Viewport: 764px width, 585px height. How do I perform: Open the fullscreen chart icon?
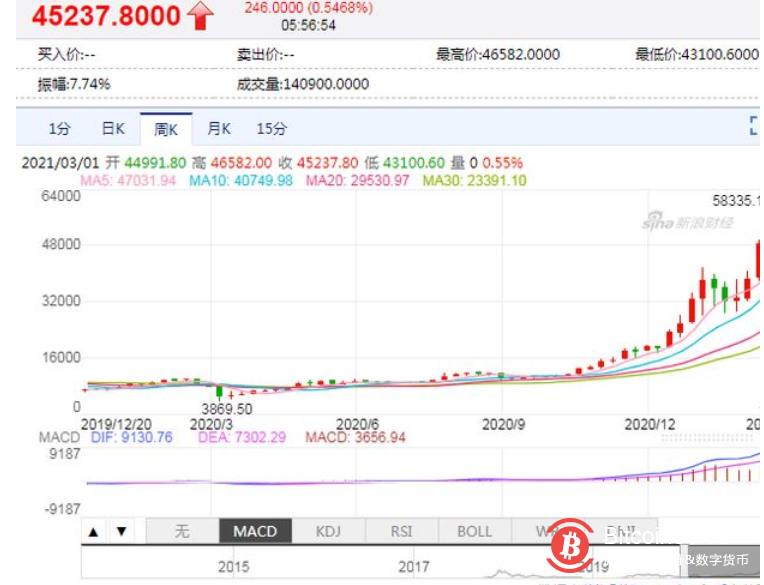pyautogui.click(x=754, y=126)
